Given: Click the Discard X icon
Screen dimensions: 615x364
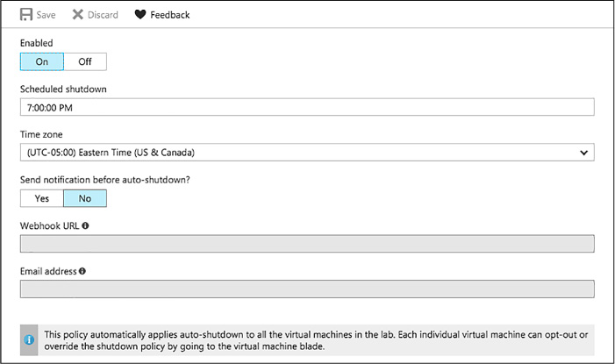Looking at the screenshot, I should click(x=78, y=15).
